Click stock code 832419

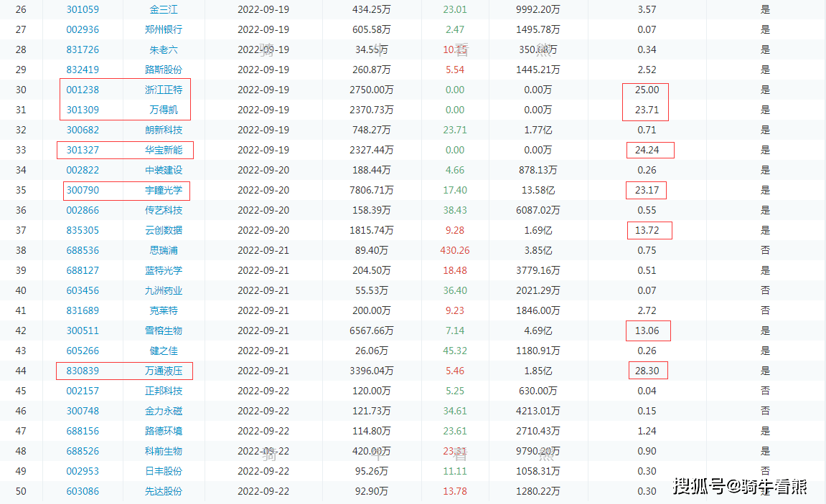click(x=83, y=70)
